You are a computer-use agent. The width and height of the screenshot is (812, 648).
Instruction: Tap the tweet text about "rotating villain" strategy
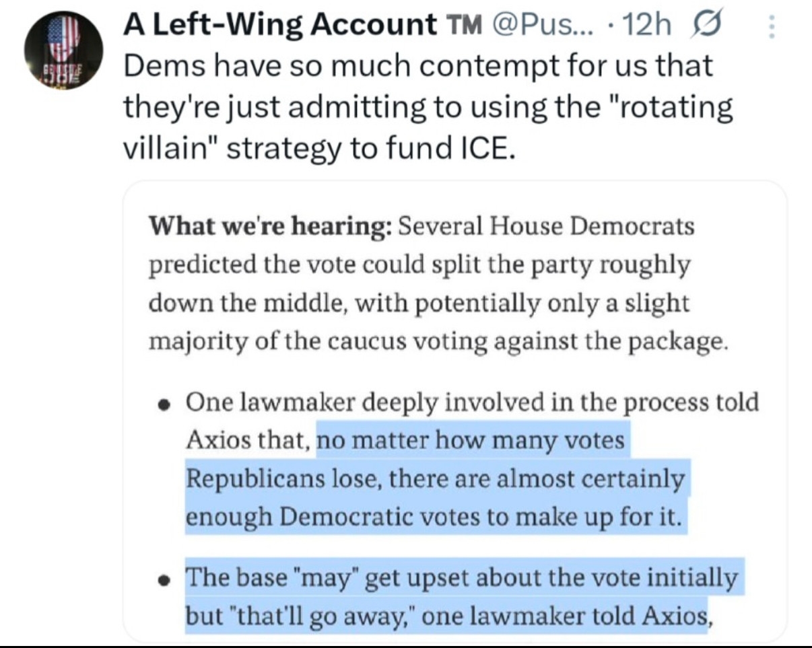[428, 107]
